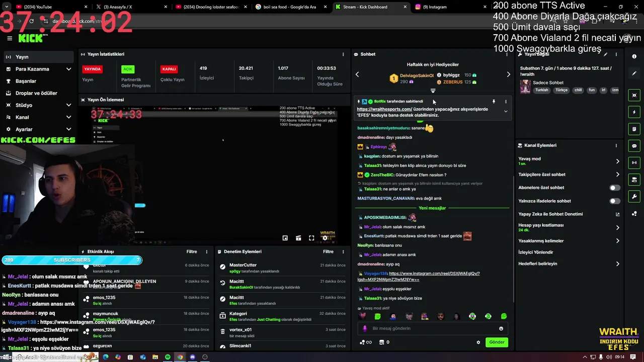
Task: Expand Ayarlar sidebar section
Action: tap(68, 129)
